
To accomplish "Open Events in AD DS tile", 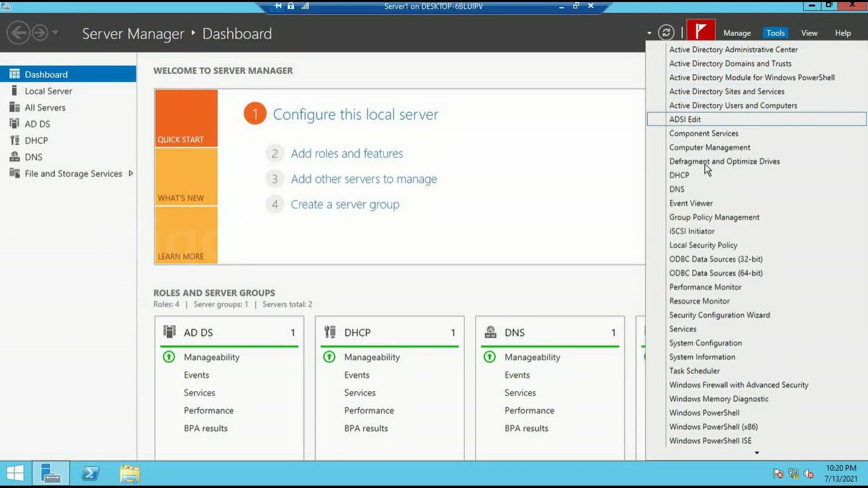I will tap(196, 375).
